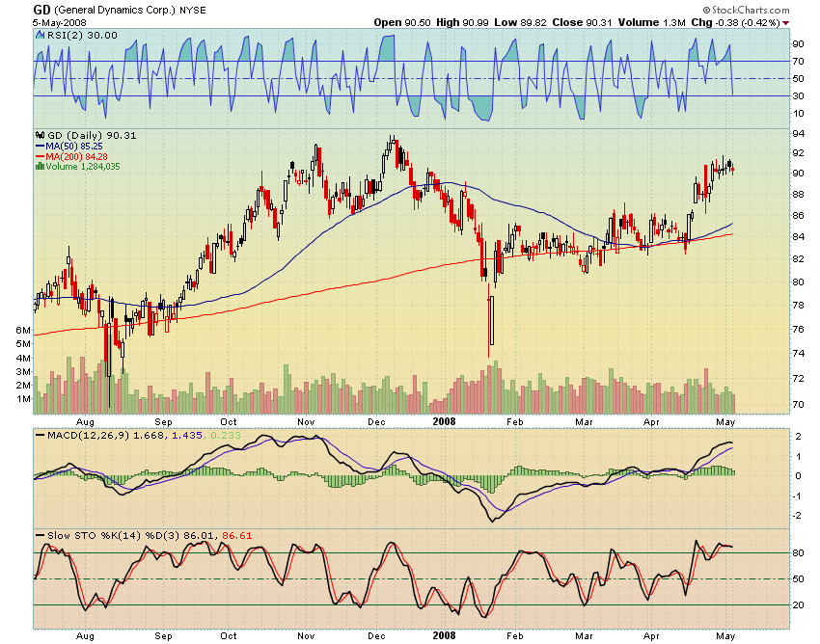This screenshot has width=820, height=644.
Task: Click the '88' price axis label
Action: click(x=798, y=194)
